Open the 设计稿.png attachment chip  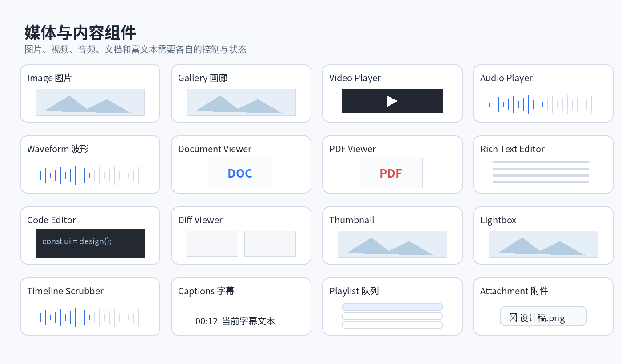pyautogui.click(x=543, y=316)
